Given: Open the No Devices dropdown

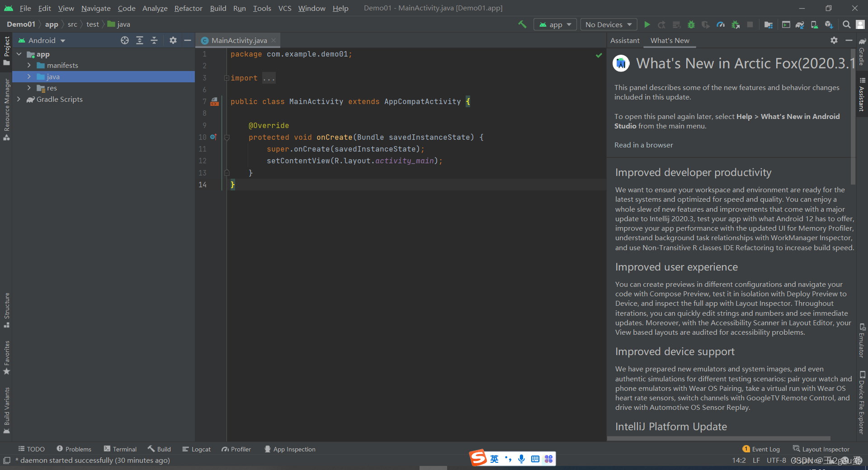Looking at the screenshot, I should tap(609, 24).
